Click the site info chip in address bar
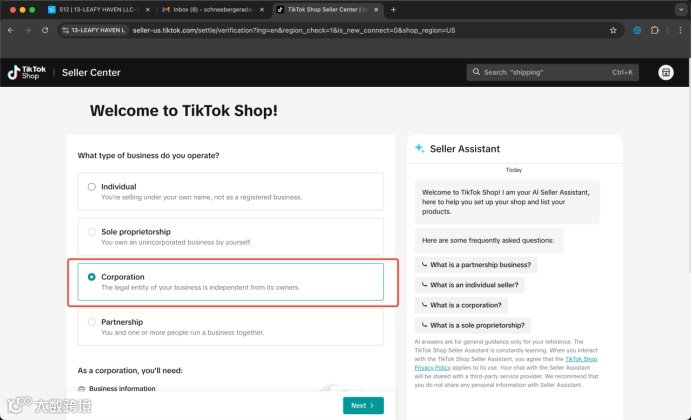692x420 pixels. pyautogui.click(x=94, y=30)
